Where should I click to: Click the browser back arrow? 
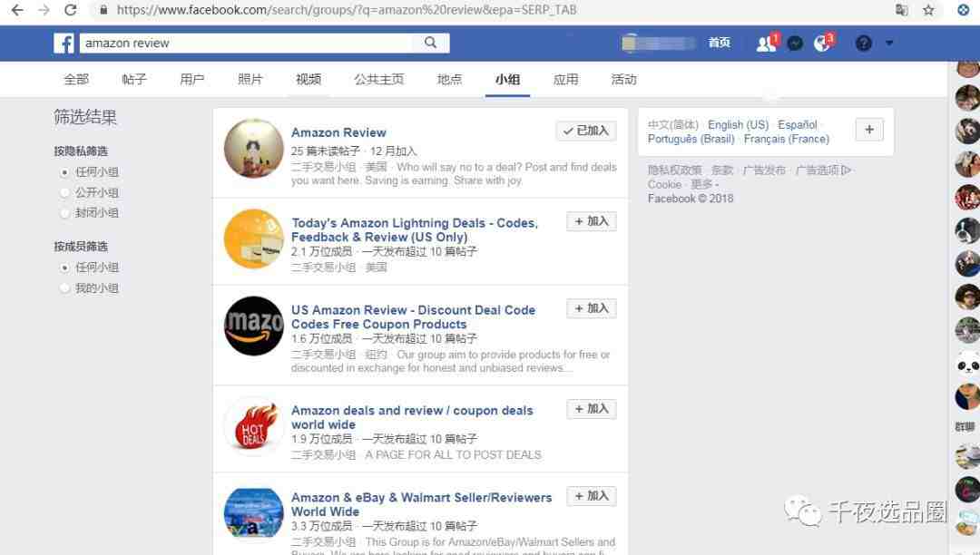pos(17,10)
